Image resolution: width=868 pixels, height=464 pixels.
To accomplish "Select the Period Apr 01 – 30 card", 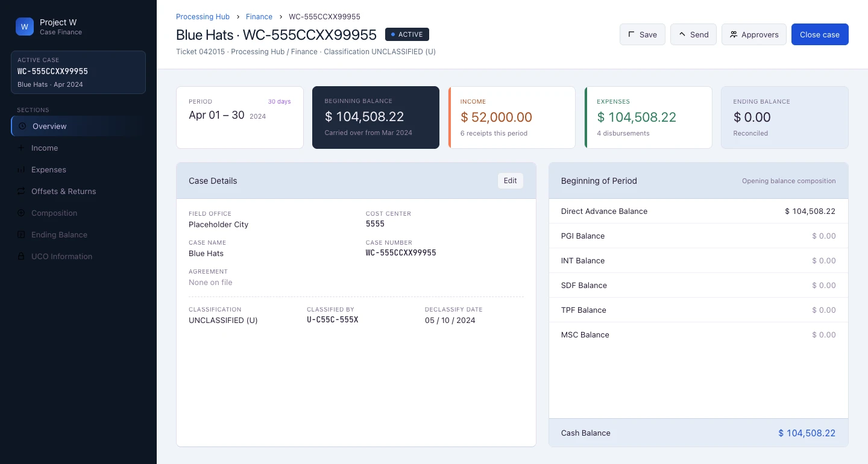I will (240, 118).
